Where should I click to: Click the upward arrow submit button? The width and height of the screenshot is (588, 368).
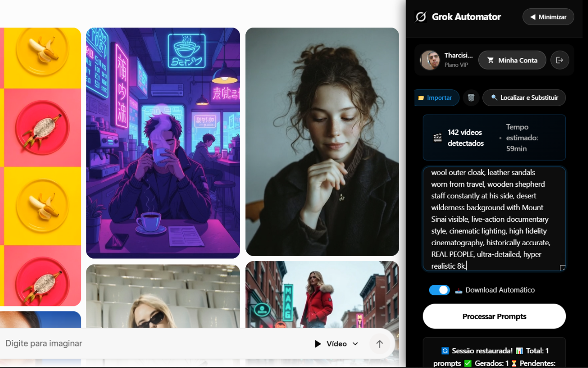coord(379,344)
